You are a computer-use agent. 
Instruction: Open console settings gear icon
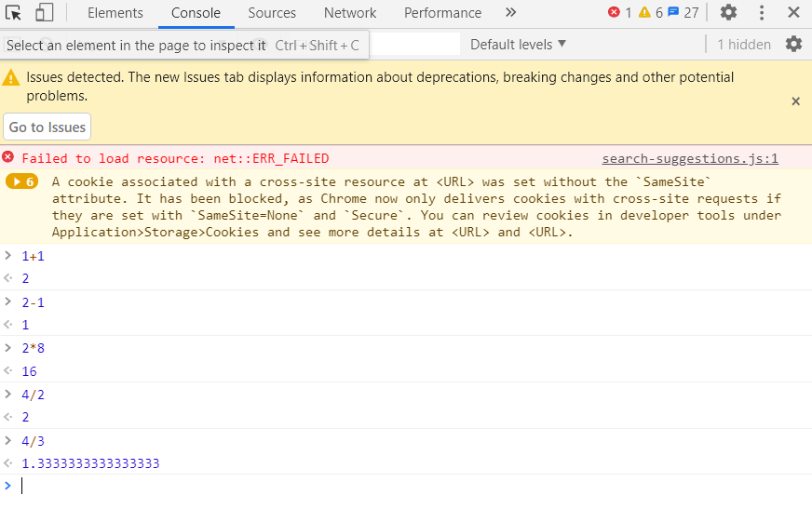793,44
